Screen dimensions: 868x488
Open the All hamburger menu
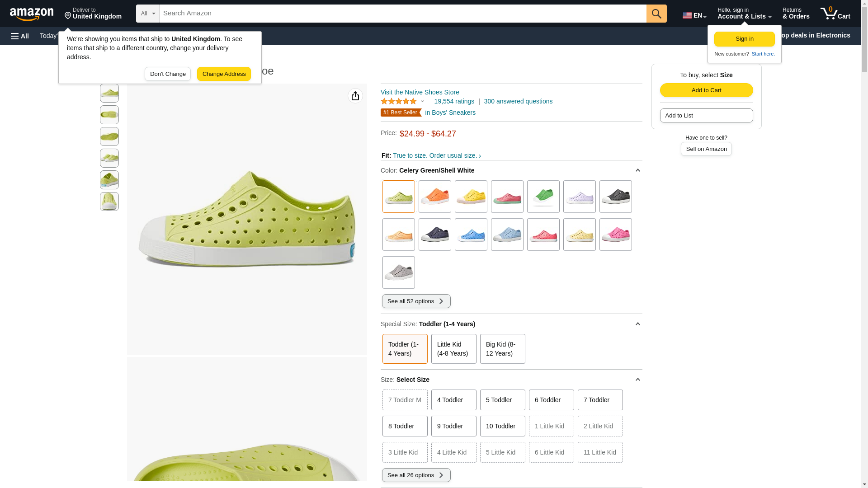20,36
